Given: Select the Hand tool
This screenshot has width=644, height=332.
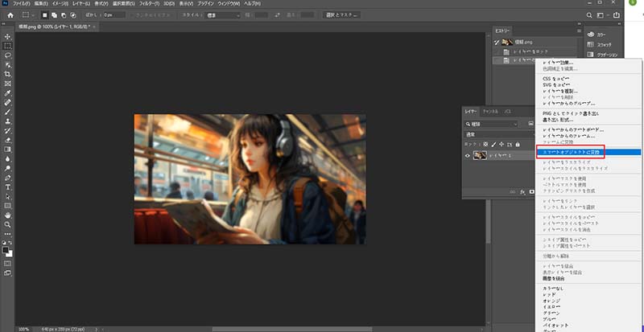Looking at the screenshot, I should (x=7, y=215).
